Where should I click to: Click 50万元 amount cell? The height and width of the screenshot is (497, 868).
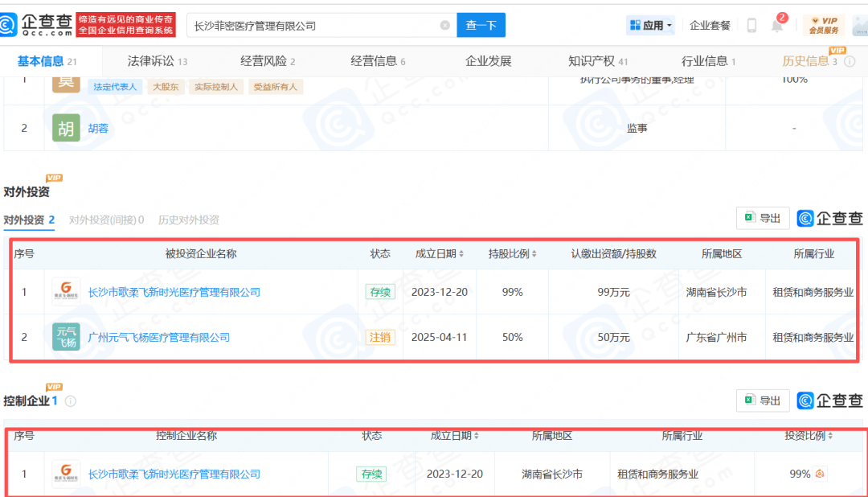coord(613,337)
